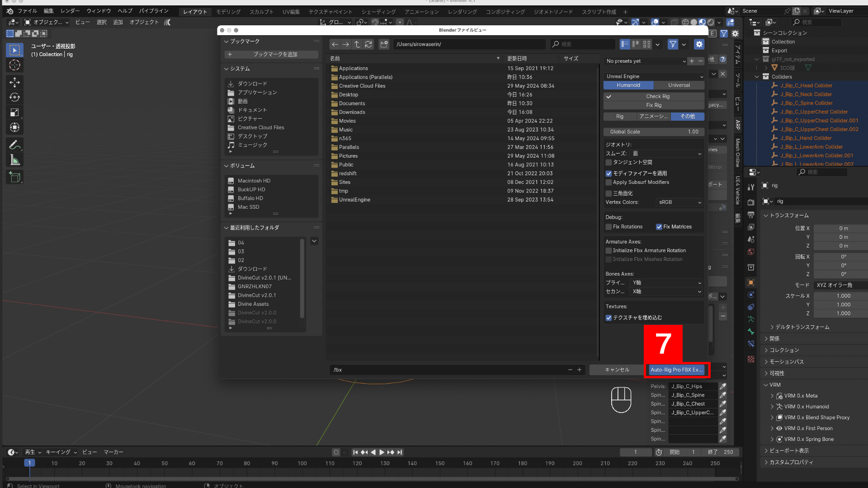Select the Move tool in the viewport toolbar
This screenshot has width=868, height=488.
pyautogui.click(x=14, y=82)
